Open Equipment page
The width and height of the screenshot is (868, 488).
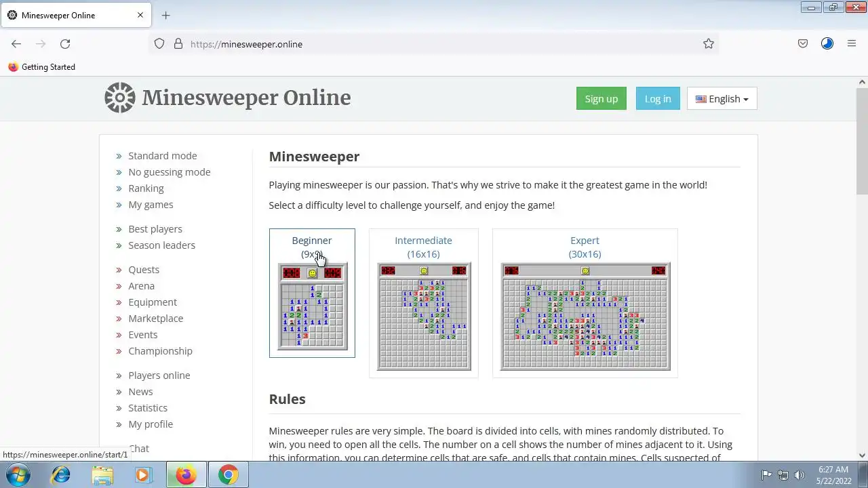[153, 302]
